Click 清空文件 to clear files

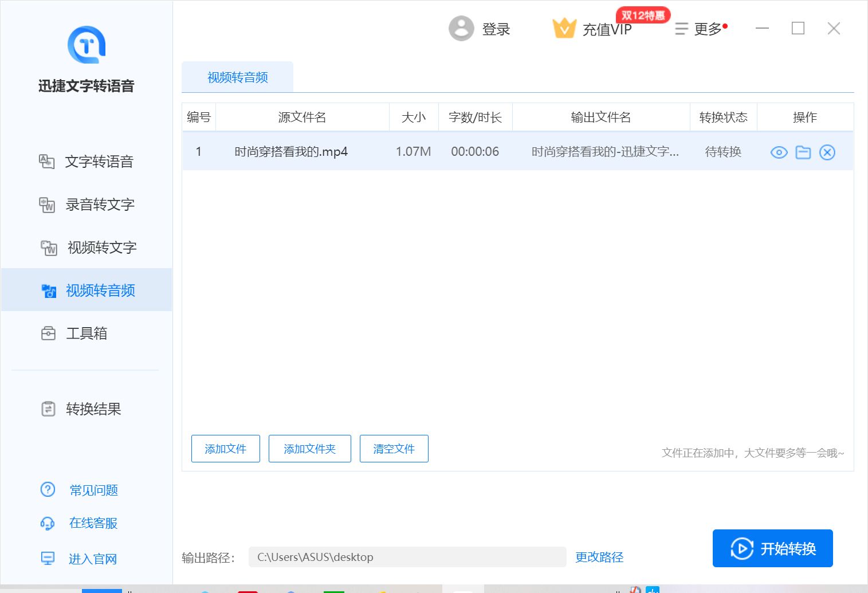coord(394,449)
